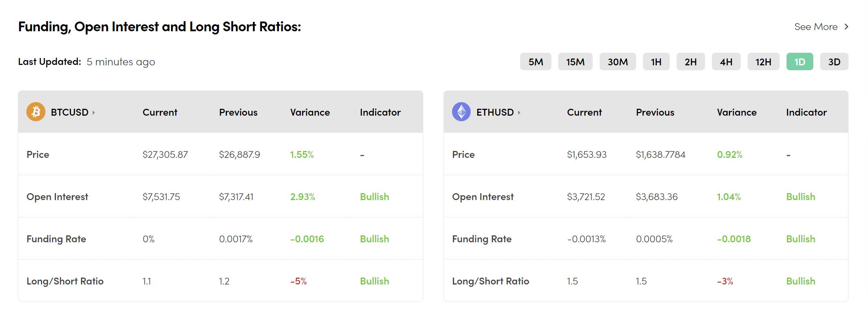Select the 1H timeframe

tap(656, 62)
